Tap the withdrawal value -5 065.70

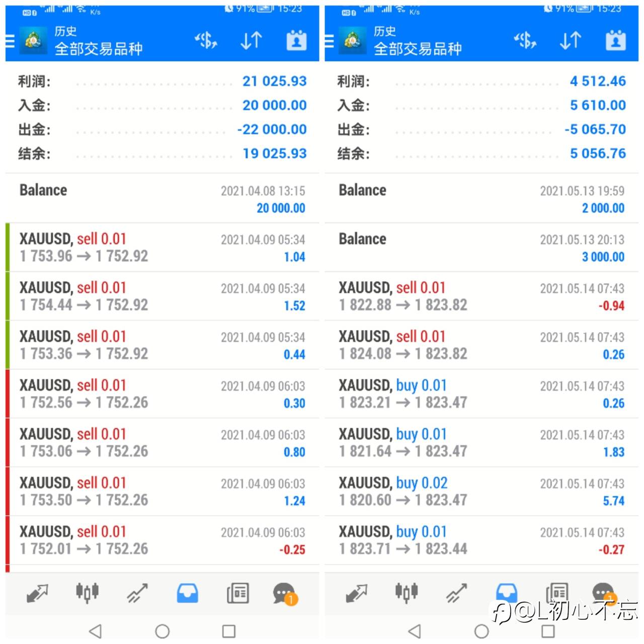pyautogui.click(x=595, y=129)
